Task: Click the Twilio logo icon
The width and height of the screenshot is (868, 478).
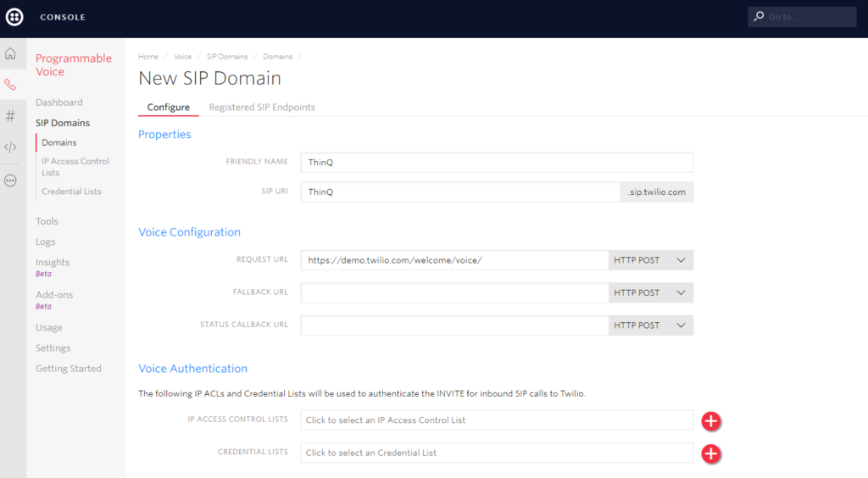Action: (x=14, y=17)
